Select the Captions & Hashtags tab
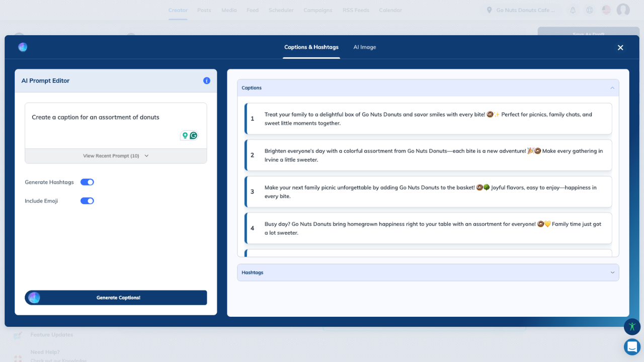The image size is (644, 362). 311,47
